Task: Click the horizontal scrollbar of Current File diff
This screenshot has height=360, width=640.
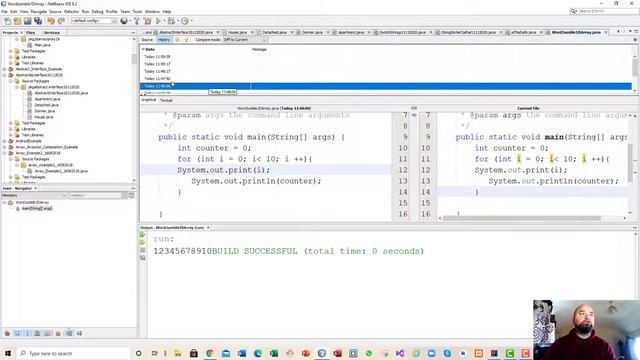Action: tap(522, 218)
